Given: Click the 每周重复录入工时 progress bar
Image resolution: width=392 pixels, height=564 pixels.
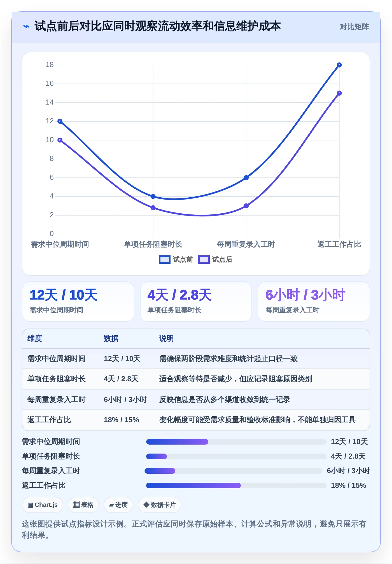Looking at the screenshot, I should [x=233, y=471].
